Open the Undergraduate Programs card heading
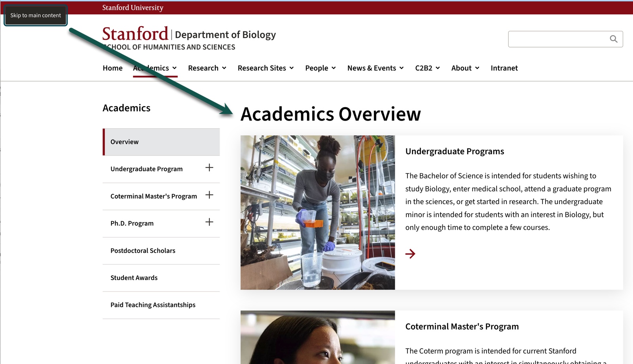Image resolution: width=633 pixels, height=364 pixels. [455, 152]
